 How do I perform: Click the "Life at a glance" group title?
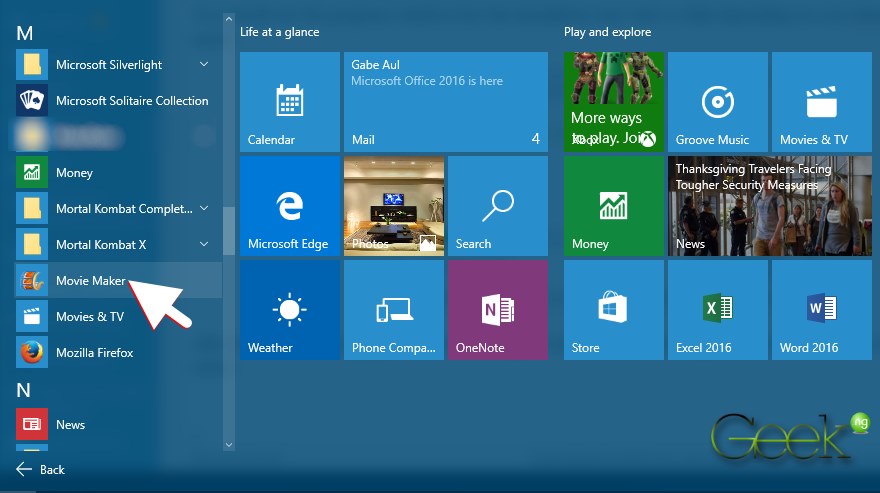click(279, 32)
